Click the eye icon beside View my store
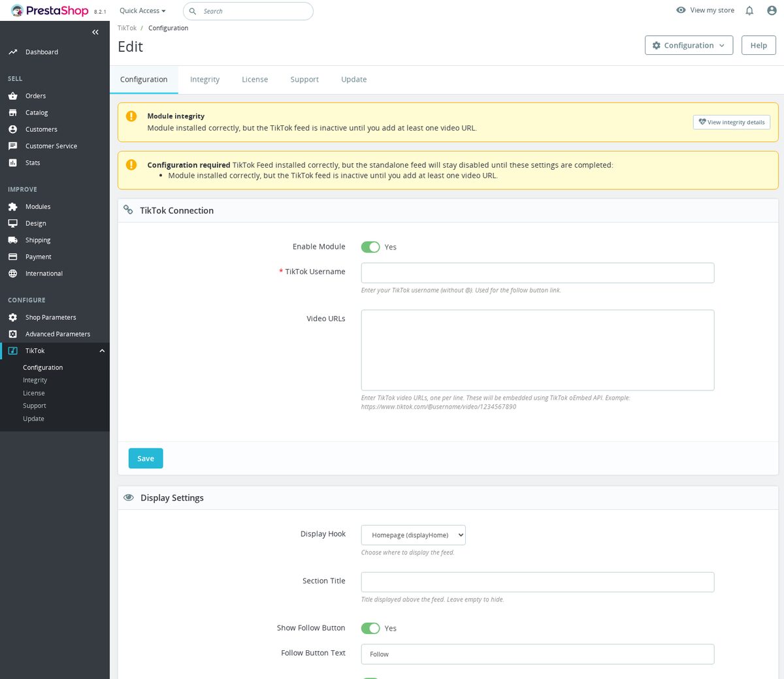Image resolution: width=784 pixels, height=679 pixels. 681,10
